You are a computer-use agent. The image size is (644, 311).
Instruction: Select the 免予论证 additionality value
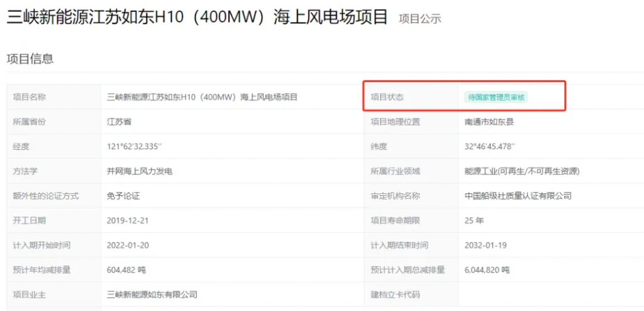tap(123, 196)
